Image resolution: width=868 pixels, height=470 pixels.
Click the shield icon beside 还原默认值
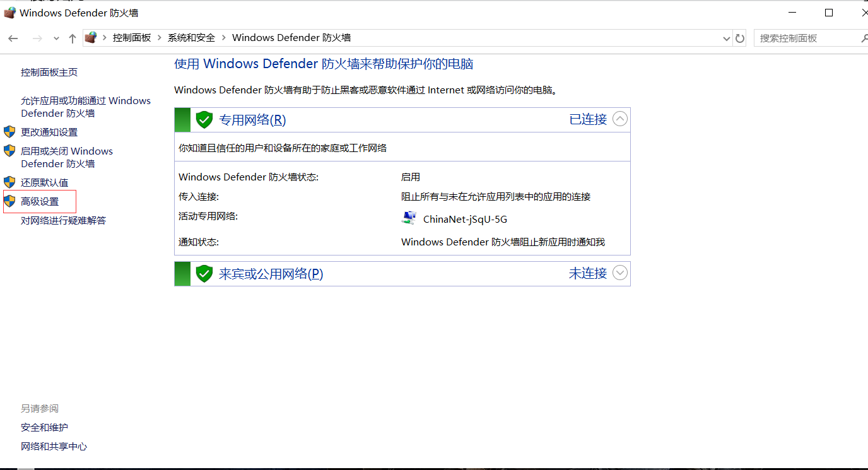click(x=9, y=182)
